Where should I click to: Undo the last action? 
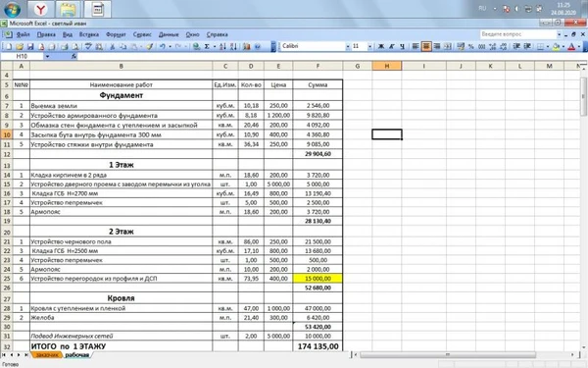[x=163, y=46]
